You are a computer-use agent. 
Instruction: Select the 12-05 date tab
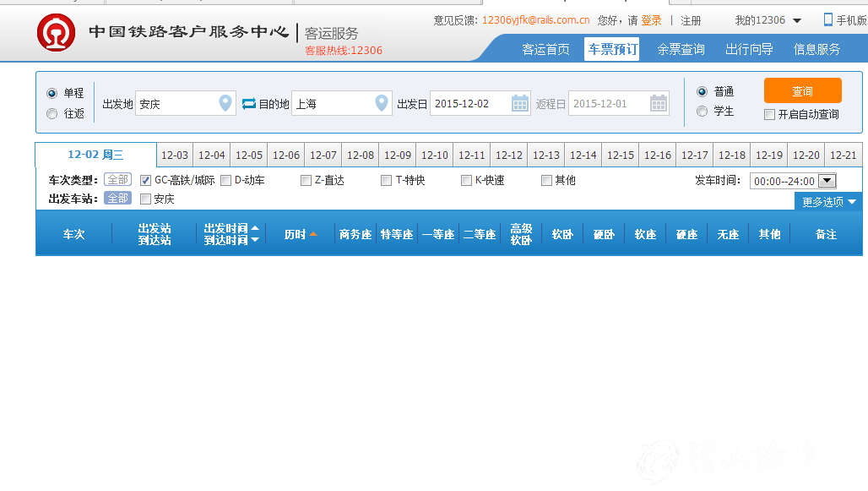(248, 155)
